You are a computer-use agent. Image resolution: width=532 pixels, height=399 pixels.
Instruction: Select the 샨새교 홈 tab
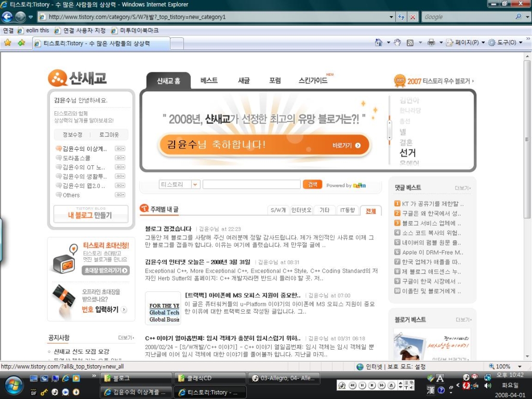point(169,81)
